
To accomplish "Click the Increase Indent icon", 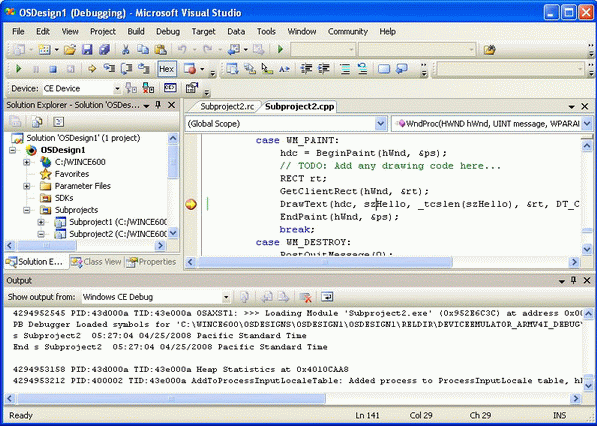I will (324, 69).
